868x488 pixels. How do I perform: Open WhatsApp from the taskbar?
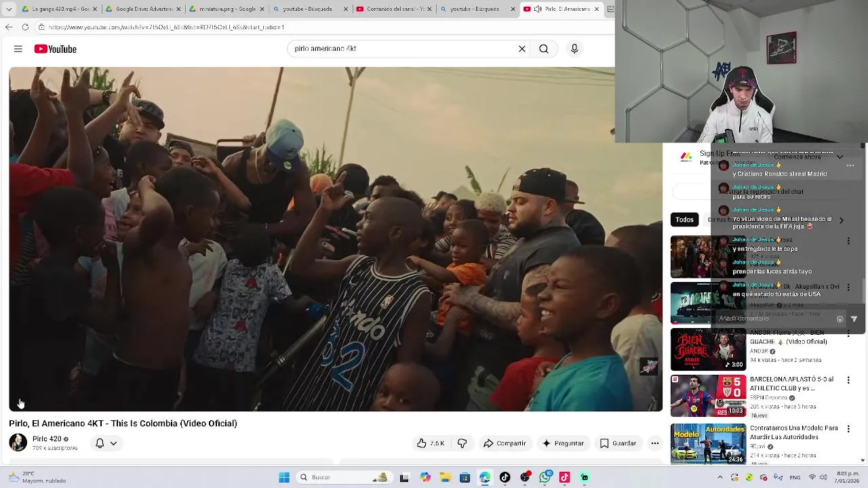click(545, 477)
